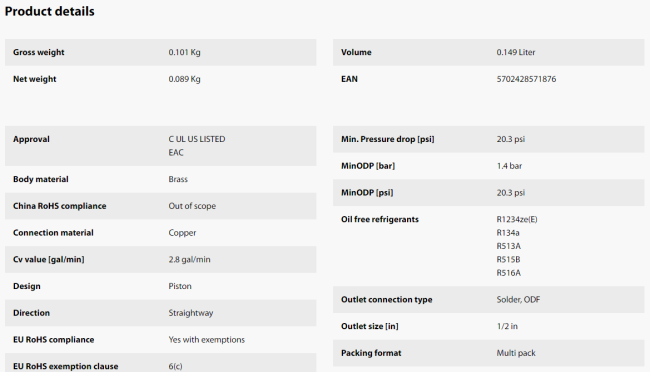Select the EAN number 5702428571876
The width and height of the screenshot is (650, 372).
coord(526,79)
